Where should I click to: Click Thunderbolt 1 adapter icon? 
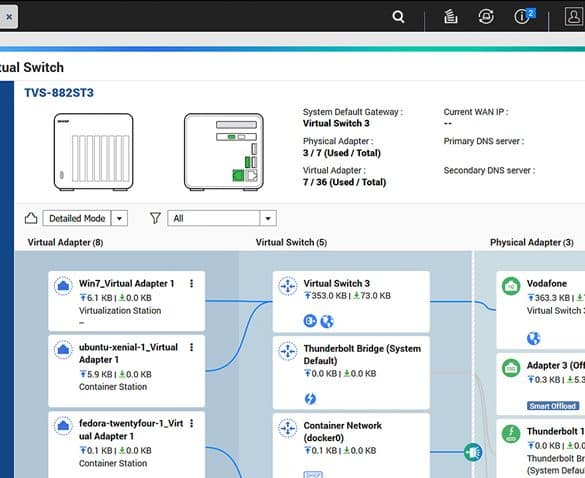point(511,434)
